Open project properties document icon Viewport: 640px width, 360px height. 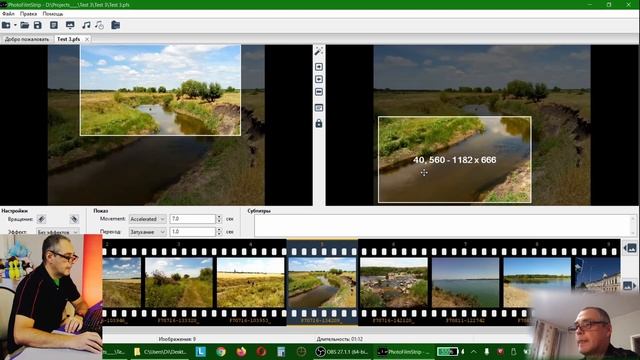53,25
